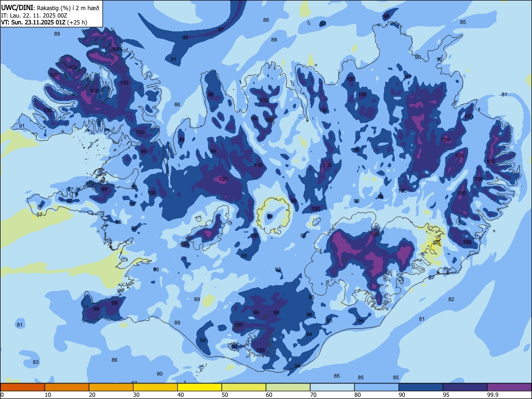
Task: Click the '82' humidity value off the coast
Action: coord(451,299)
